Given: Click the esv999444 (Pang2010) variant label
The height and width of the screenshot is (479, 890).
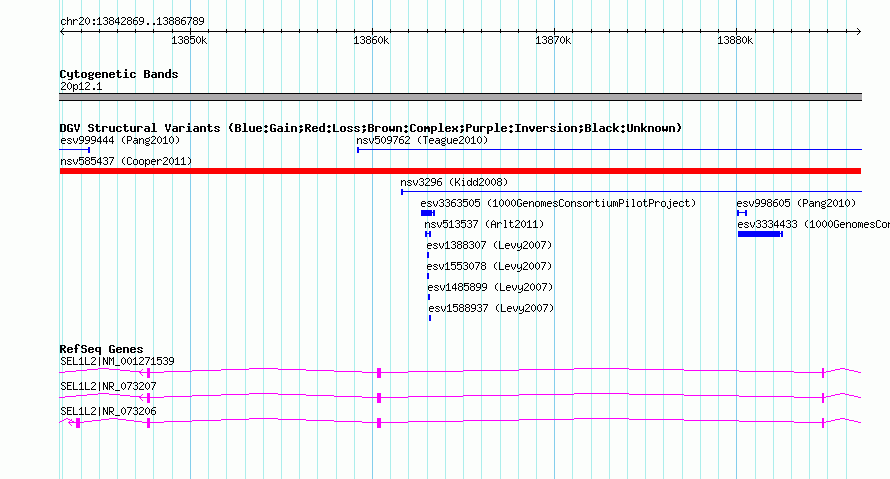Looking at the screenshot, I should pyautogui.click(x=120, y=140).
